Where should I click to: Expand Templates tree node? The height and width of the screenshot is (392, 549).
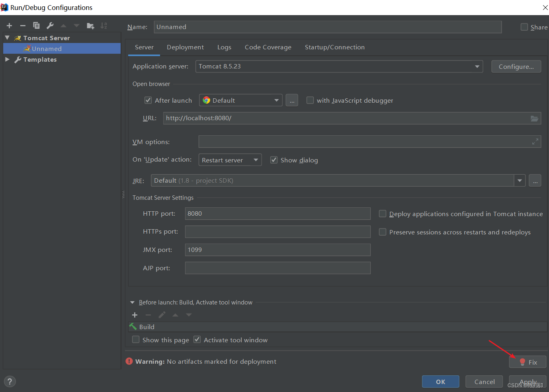(x=7, y=59)
